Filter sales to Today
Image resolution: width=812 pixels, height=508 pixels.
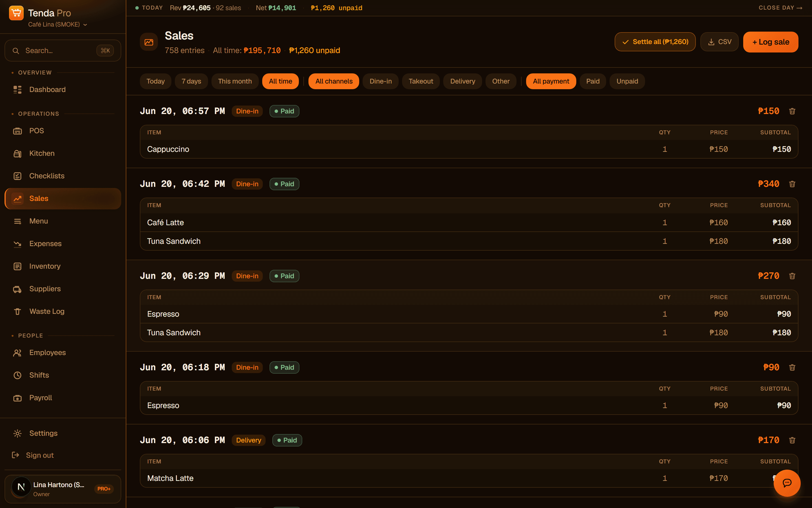pos(155,81)
